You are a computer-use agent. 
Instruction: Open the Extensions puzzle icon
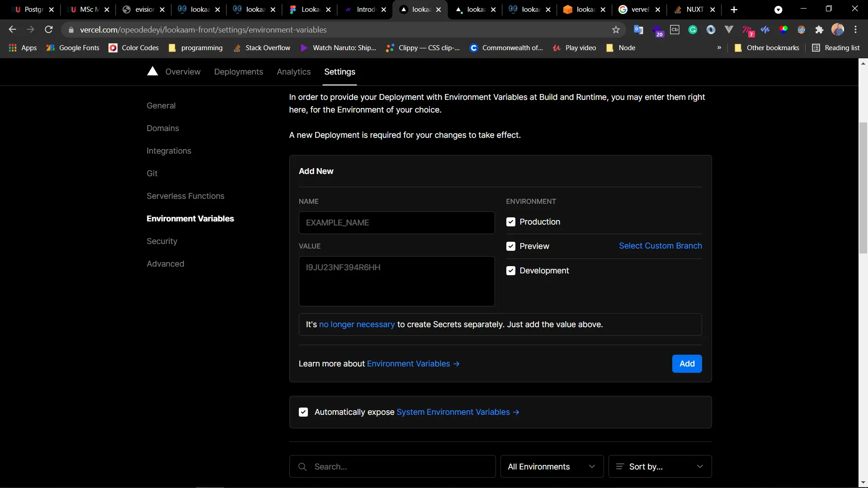click(819, 30)
